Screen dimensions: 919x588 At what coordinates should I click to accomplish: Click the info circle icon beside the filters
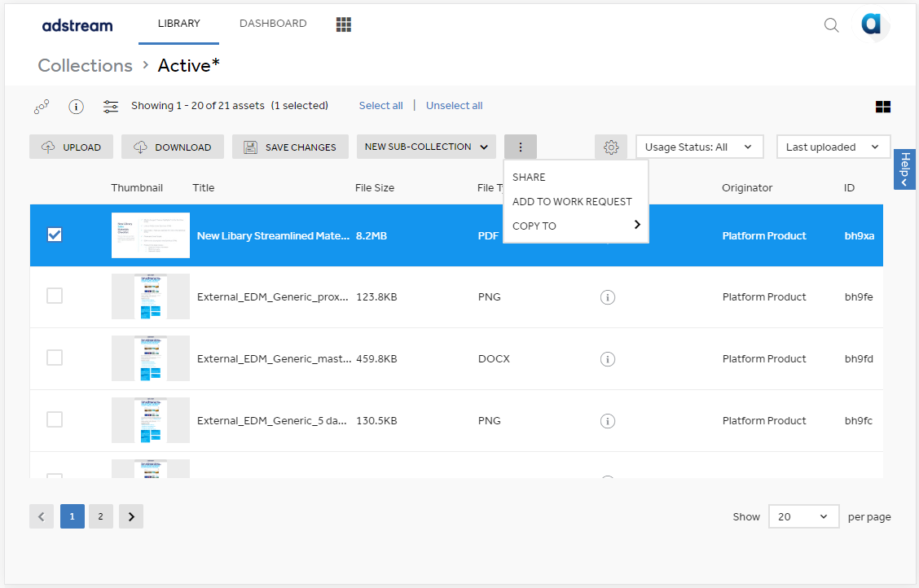click(76, 106)
